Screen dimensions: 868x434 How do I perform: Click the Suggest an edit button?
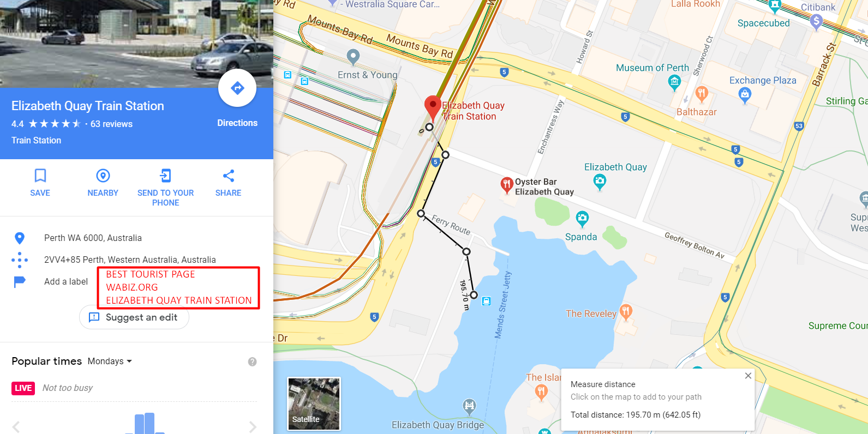pyautogui.click(x=134, y=317)
